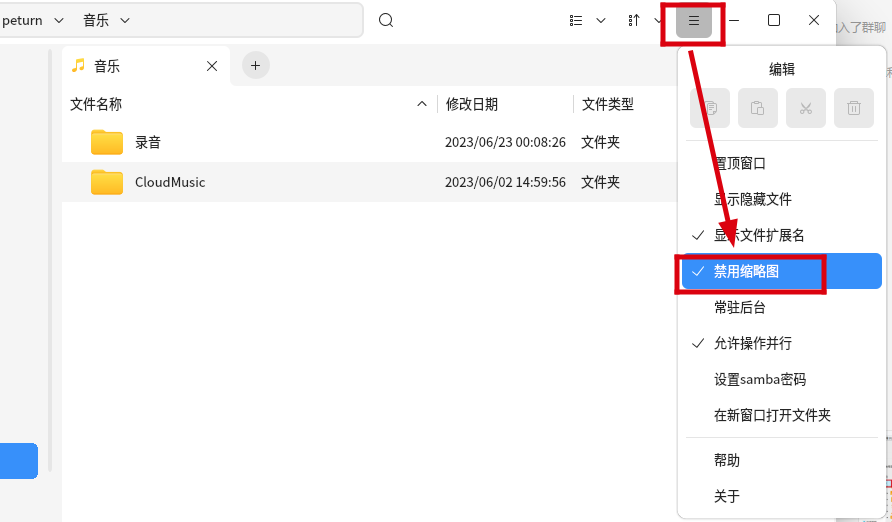Screen dimensions: 892x522
Task: Click the paste icon under 编辑
Action: pyautogui.click(x=758, y=108)
